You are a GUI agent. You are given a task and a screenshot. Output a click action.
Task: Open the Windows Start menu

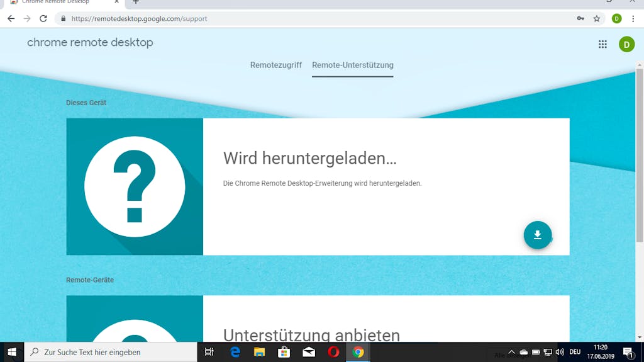(12, 352)
